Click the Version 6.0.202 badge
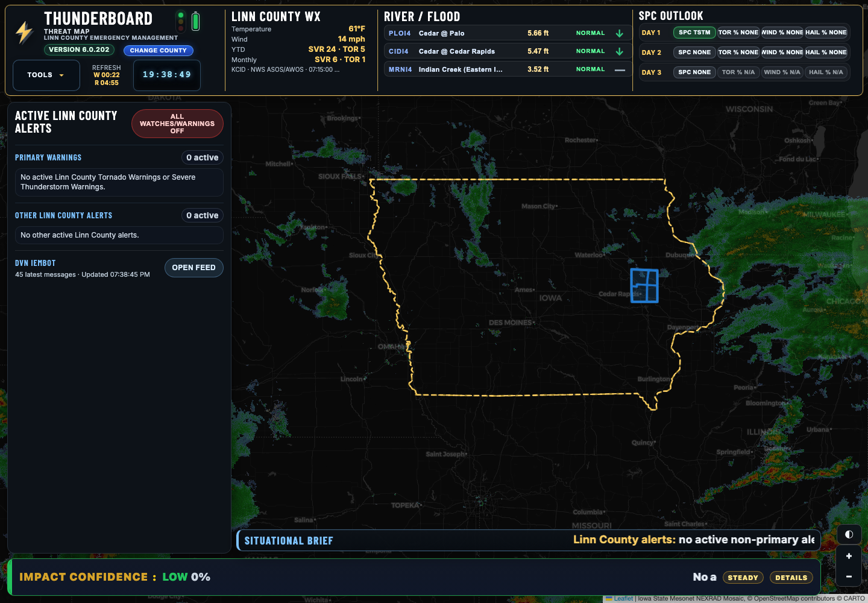868x603 pixels. tap(79, 50)
